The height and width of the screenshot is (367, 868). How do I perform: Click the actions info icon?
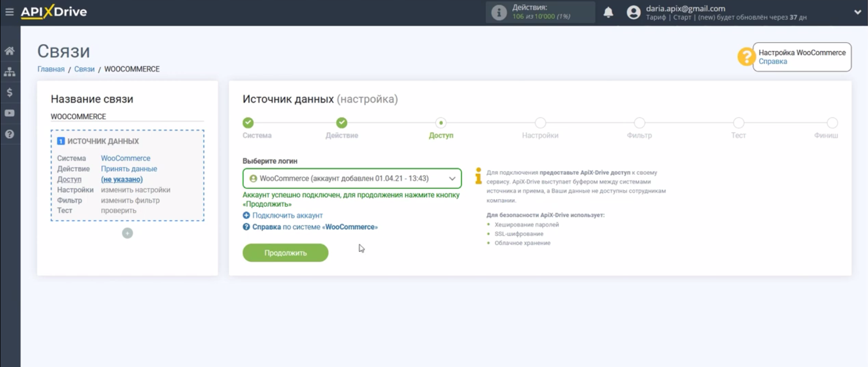tap(499, 13)
